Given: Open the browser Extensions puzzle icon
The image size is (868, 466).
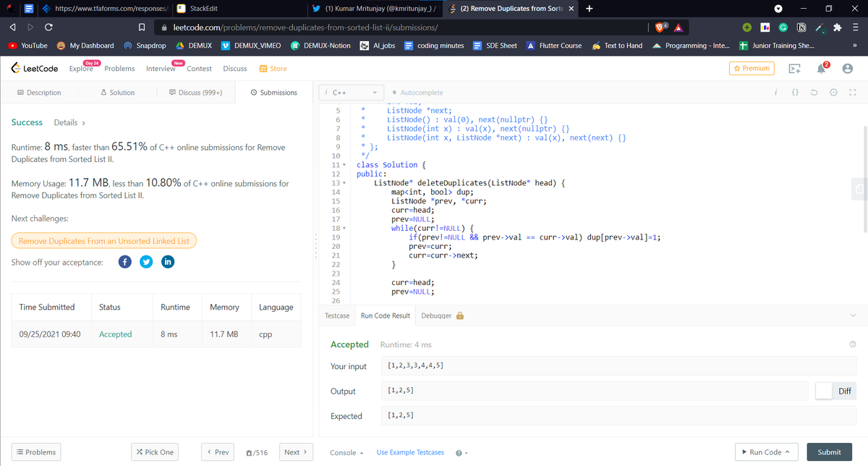Looking at the screenshot, I should (x=838, y=27).
